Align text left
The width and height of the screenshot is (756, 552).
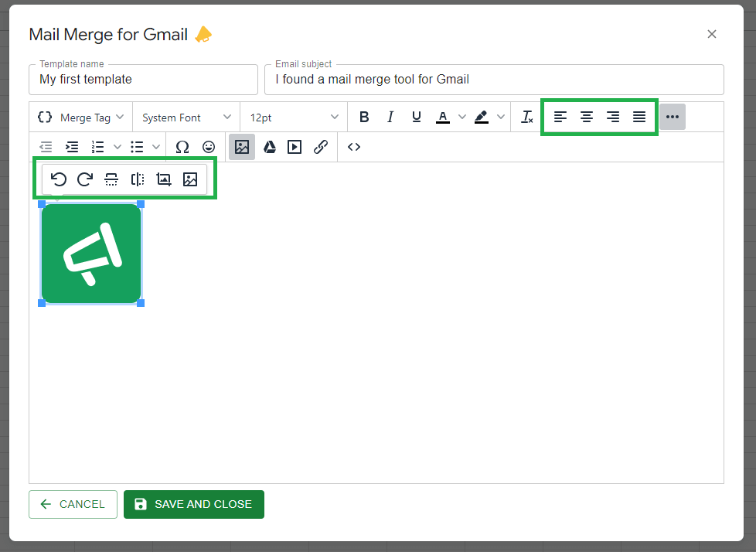[x=560, y=117]
